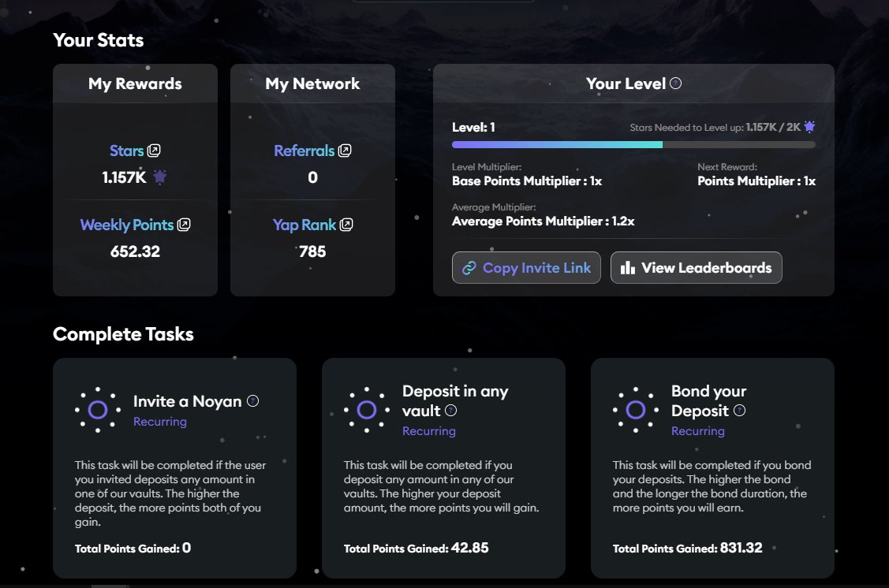Click the View Leaderboards button
889x588 pixels.
pos(697,267)
